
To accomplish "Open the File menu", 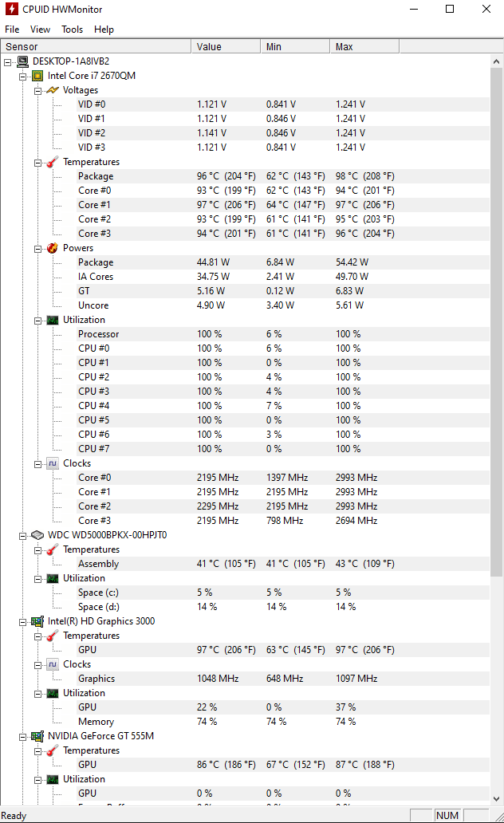I will click(x=12, y=30).
